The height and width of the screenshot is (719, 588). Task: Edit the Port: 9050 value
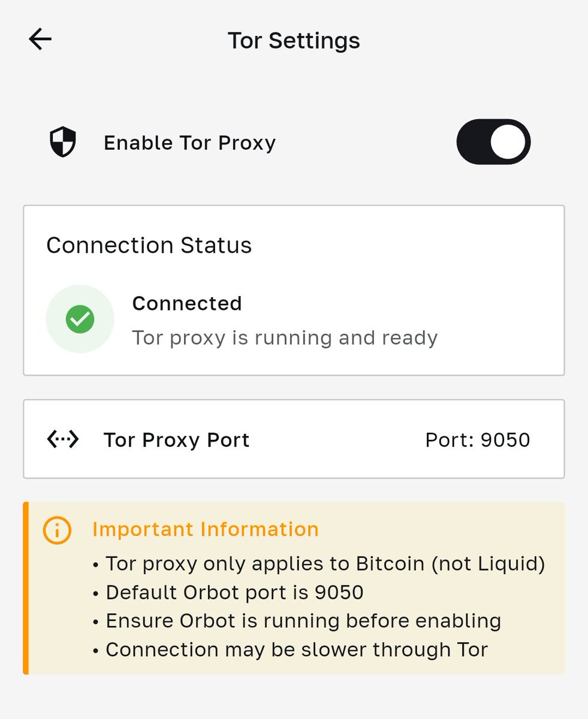(477, 440)
